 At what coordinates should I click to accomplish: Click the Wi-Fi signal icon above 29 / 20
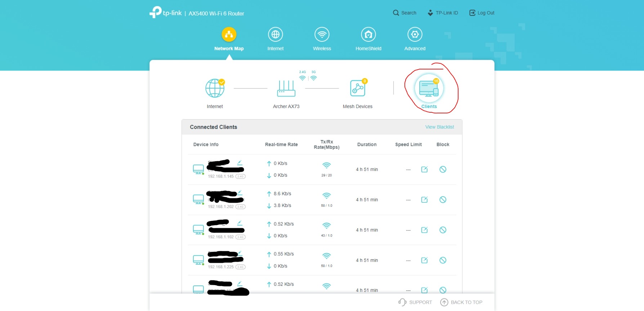click(x=327, y=166)
